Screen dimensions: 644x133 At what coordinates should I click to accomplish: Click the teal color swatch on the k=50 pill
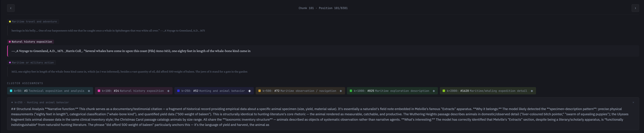tap(11, 91)
